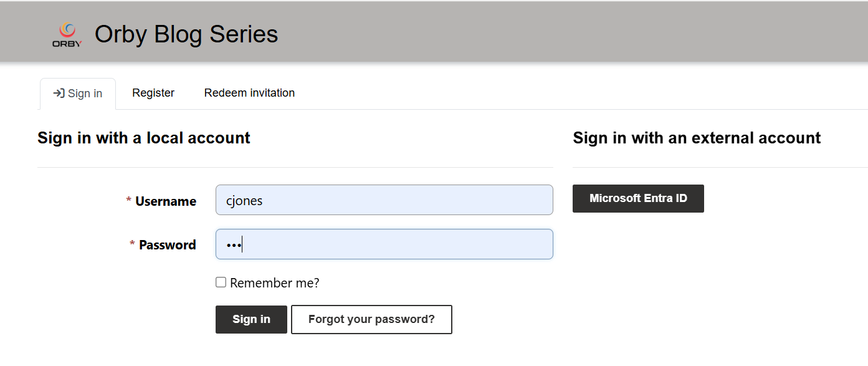The image size is (868, 366).
Task: Select the Sign in tab label
Action: click(x=85, y=94)
